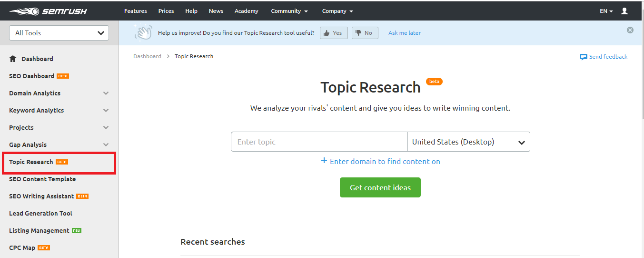Open the All Tools dropdown
The image size is (644, 258).
[59, 33]
